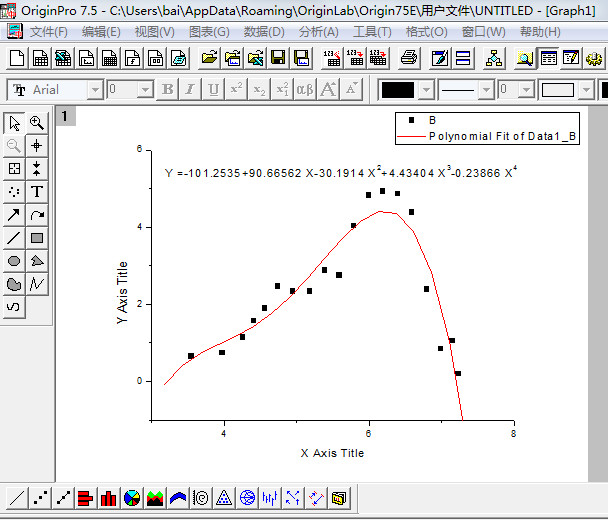This screenshot has width=608, height=520.
Task: Plot data as Scatter graph
Action: click(40, 498)
